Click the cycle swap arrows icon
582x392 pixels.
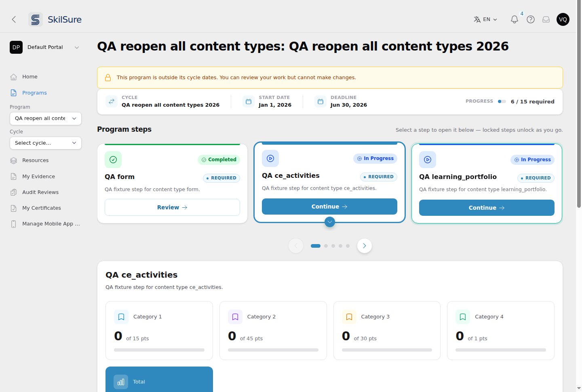[112, 101]
